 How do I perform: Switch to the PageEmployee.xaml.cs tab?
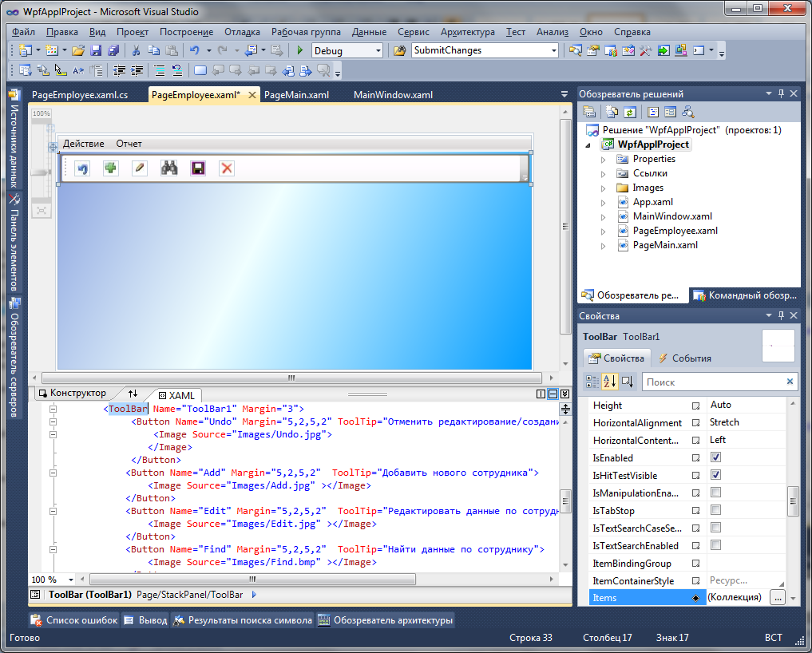point(80,95)
